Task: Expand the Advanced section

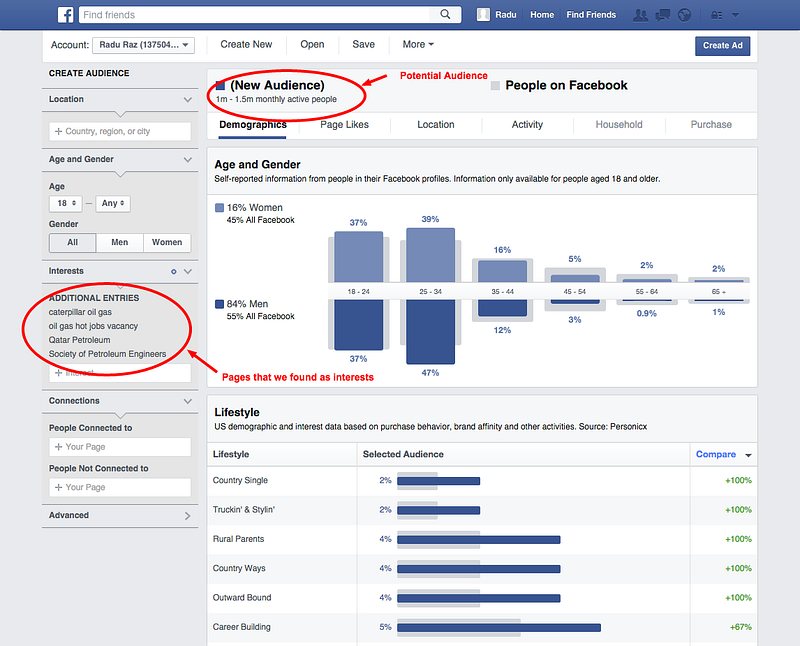Action: [x=120, y=515]
